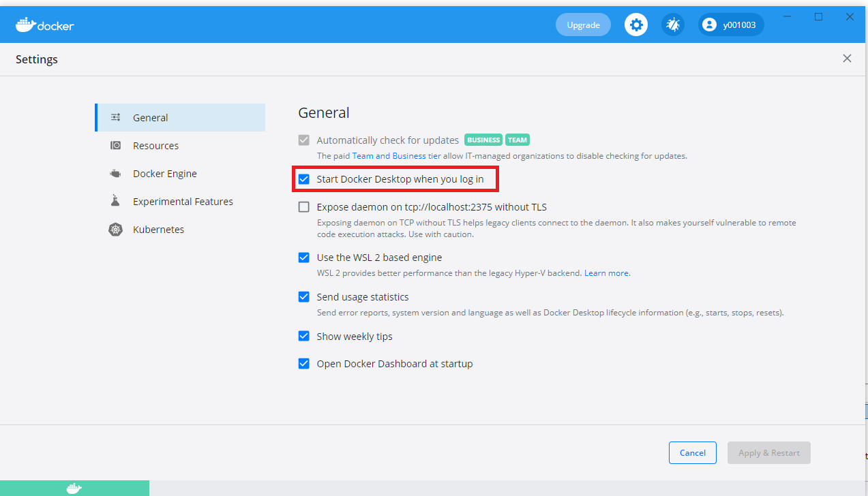
Task: Open settings via the gear icon
Action: 636,25
